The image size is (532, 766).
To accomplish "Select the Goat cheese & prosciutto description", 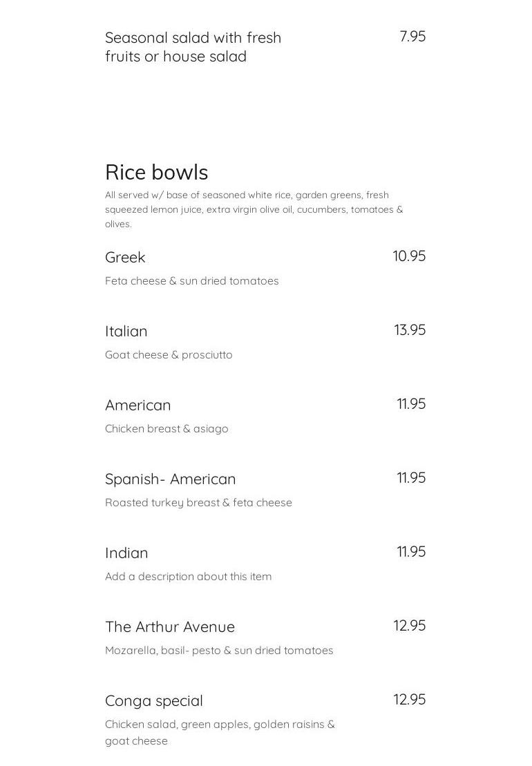I will (x=169, y=355).
